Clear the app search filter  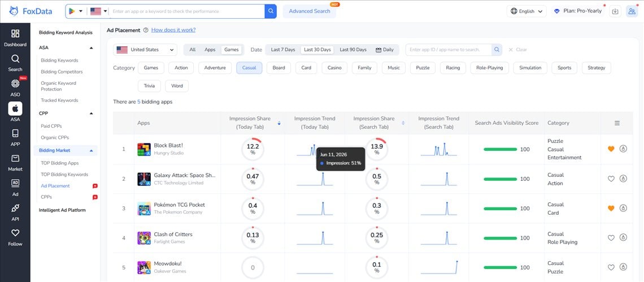(x=517, y=50)
